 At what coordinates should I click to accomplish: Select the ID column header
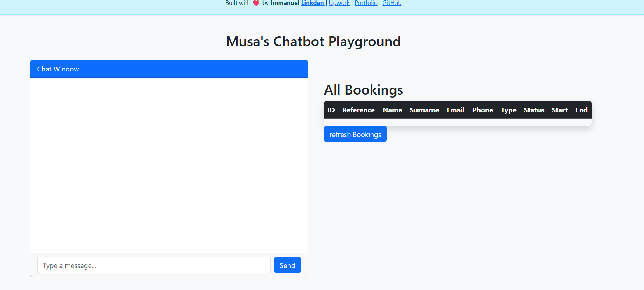click(x=331, y=110)
